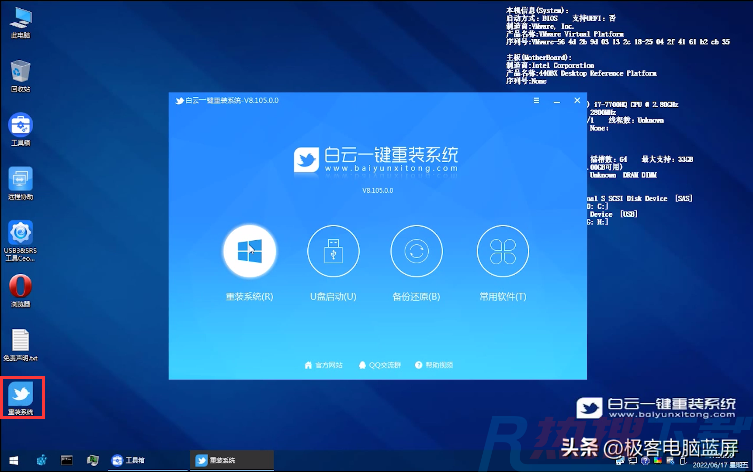The height and width of the screenshot is (472, 753).
Task: Open 常用软件(T) common software
Action: coord(502,251)
